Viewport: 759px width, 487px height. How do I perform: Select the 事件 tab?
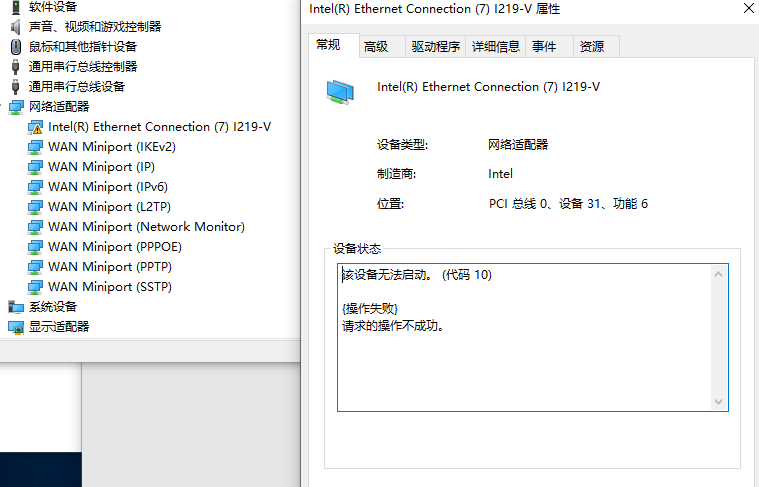click(544, 46)
